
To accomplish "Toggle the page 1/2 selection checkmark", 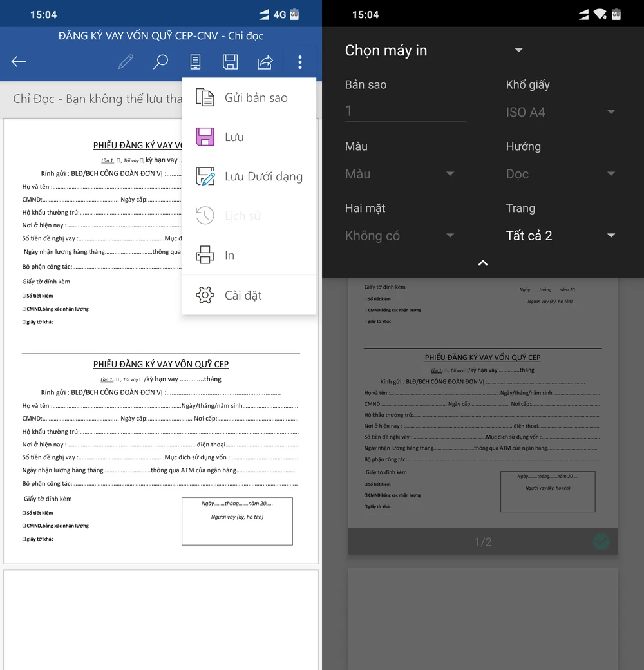I will [601, 542].
